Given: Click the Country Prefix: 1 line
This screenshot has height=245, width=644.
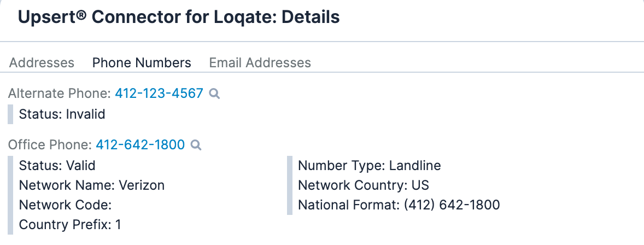Looking at the screenshot, I should [x=70, y=225].
